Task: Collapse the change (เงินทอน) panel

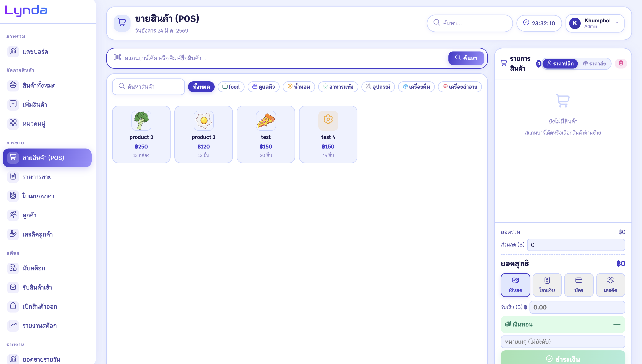Action: (617, 325)
